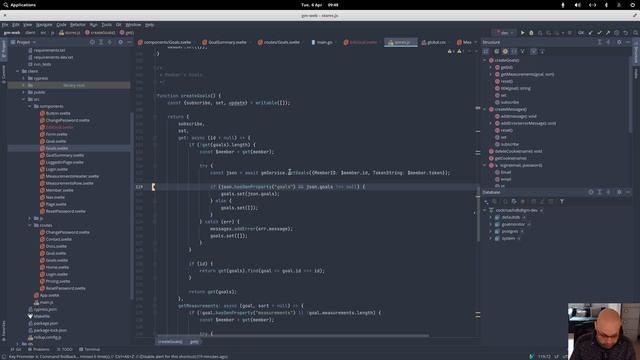The height and width of the screenshot is (360, 640).
Task: Open the Refactor menu
Action: [x=78, y=25]
